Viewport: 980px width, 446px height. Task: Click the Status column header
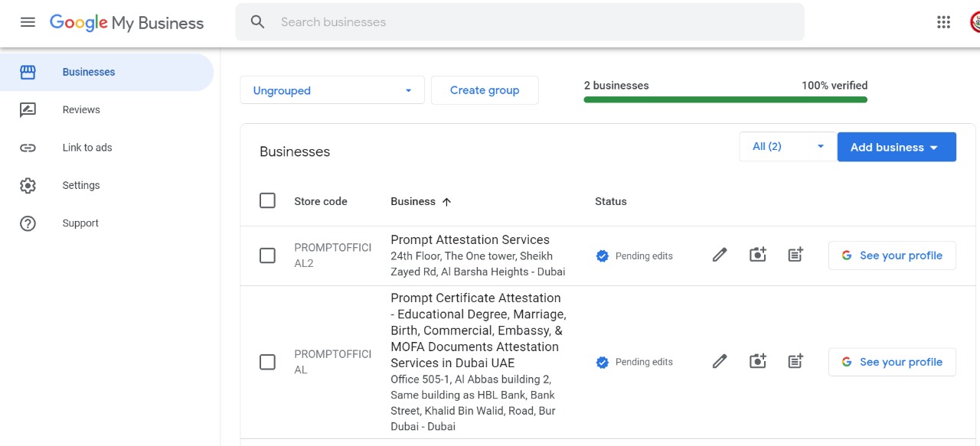click(x=611, y=202)
